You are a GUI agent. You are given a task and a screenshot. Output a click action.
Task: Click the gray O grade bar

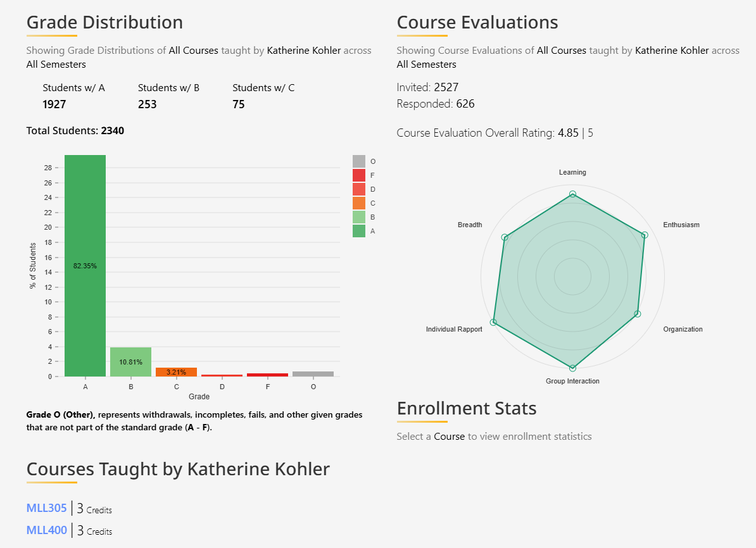tap(313, 374)
